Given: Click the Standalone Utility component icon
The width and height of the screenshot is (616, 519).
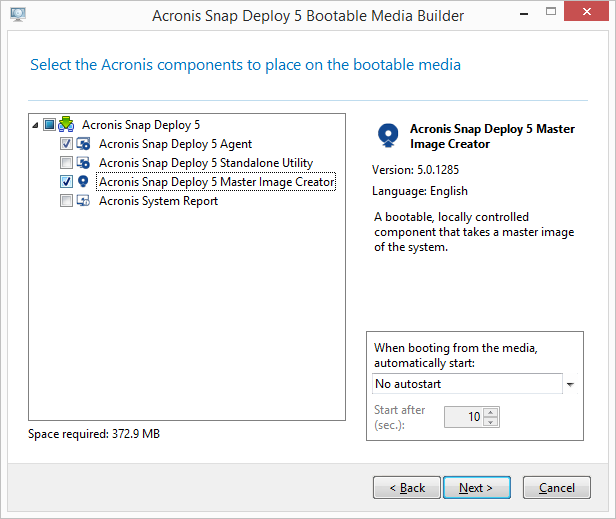Looking at the screenshot, I should [84, 163].
